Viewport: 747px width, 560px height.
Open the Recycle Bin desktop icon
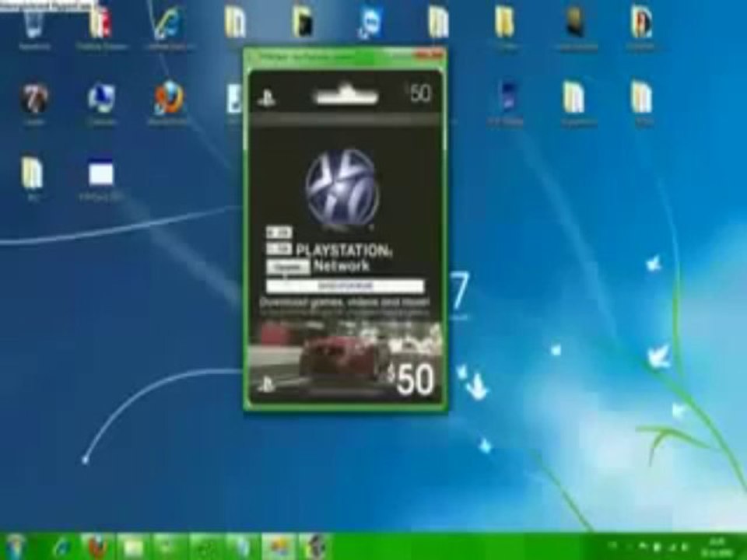pos(33,25)
